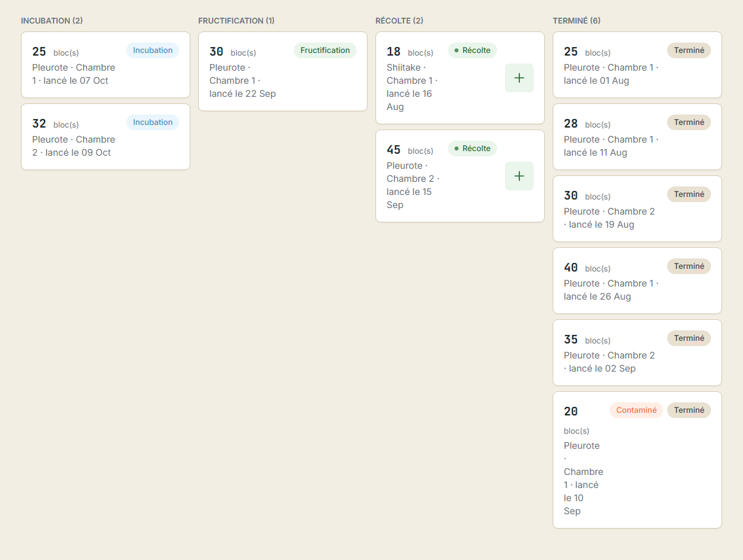Select text 'Pleurote · Chambre 1 · lancé le 22 Sep'
The image size is (743, 560).
click(243, 80)
